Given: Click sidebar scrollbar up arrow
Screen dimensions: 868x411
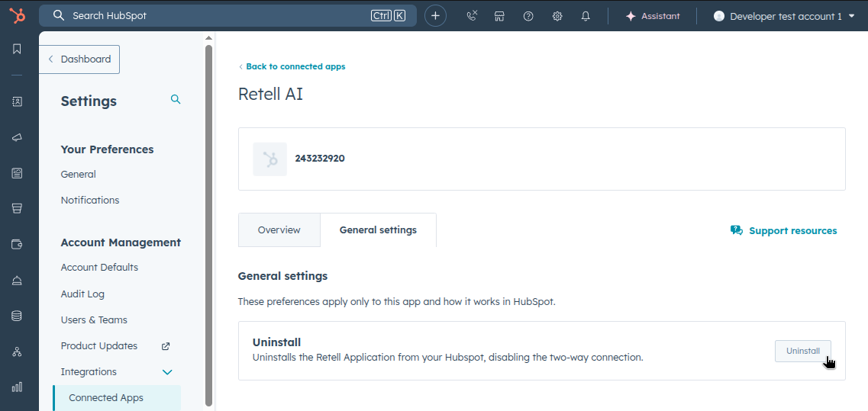Looking at the screenshot, I should 208,38.
